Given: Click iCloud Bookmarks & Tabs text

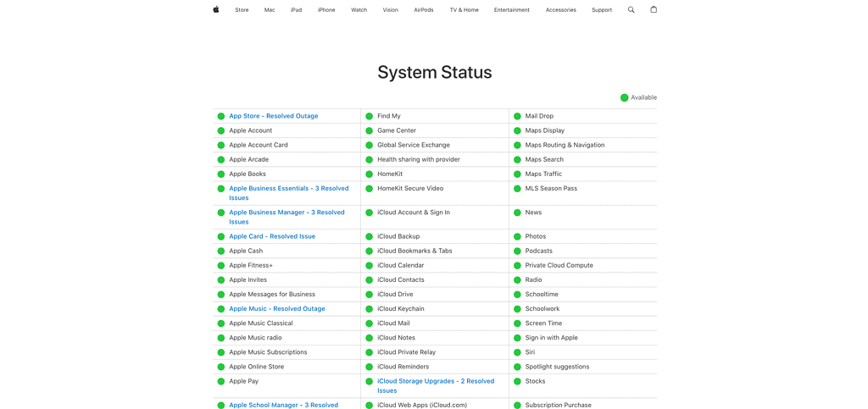Looking at the screenshot, I should click(x=415, y=251).
